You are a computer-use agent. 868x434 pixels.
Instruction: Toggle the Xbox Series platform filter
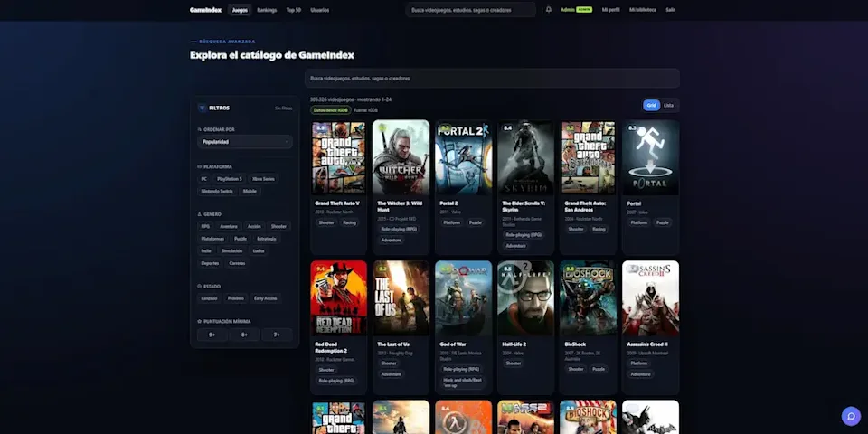(x=263, y=179)
